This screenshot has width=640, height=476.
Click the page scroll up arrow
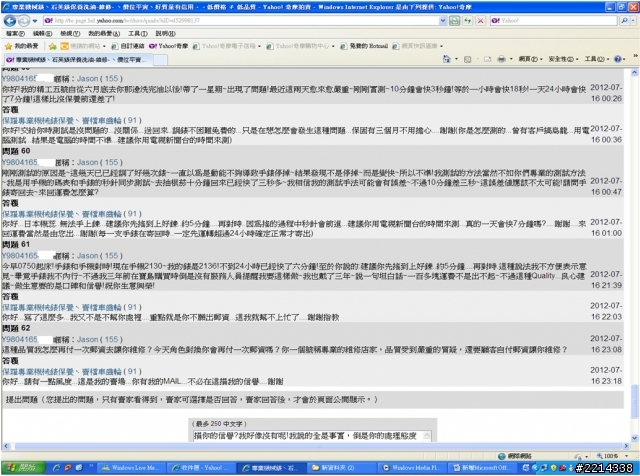(635, 73)
